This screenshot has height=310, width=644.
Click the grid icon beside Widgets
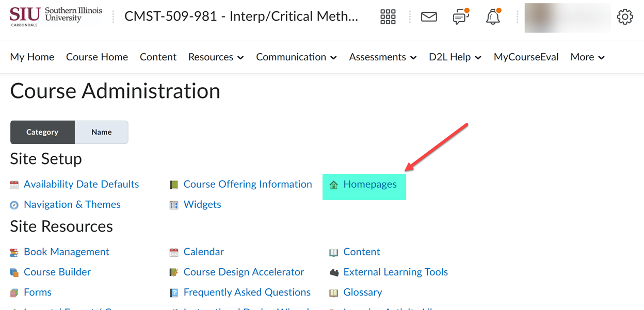click(174, 204)
